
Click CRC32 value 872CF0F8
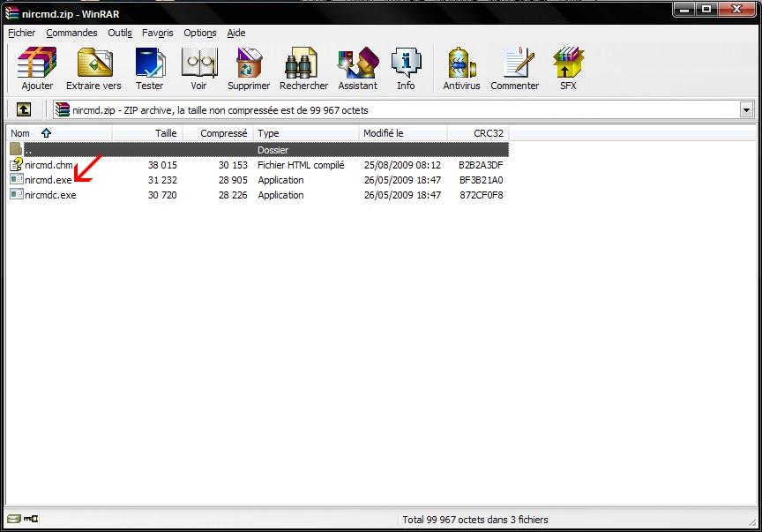point(482,195)
